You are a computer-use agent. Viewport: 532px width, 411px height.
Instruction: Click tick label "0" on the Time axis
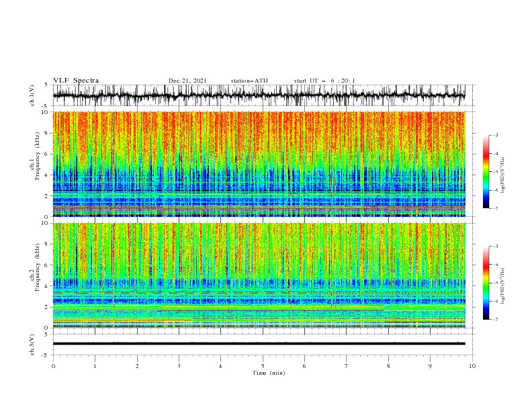[53, 366]
